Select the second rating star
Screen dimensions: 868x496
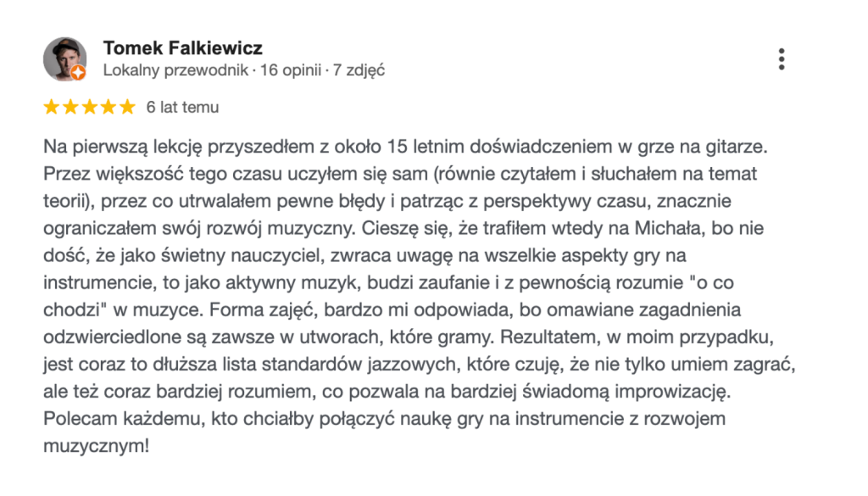tap(70, 107)
